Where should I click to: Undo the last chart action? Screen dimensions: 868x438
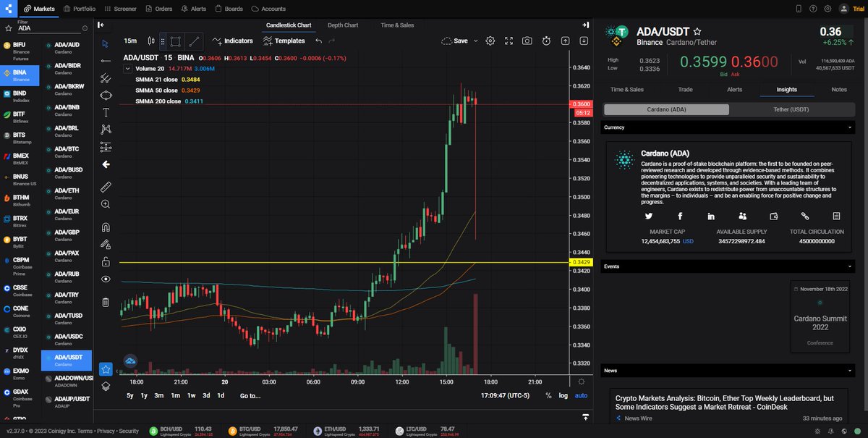[319, 41]
